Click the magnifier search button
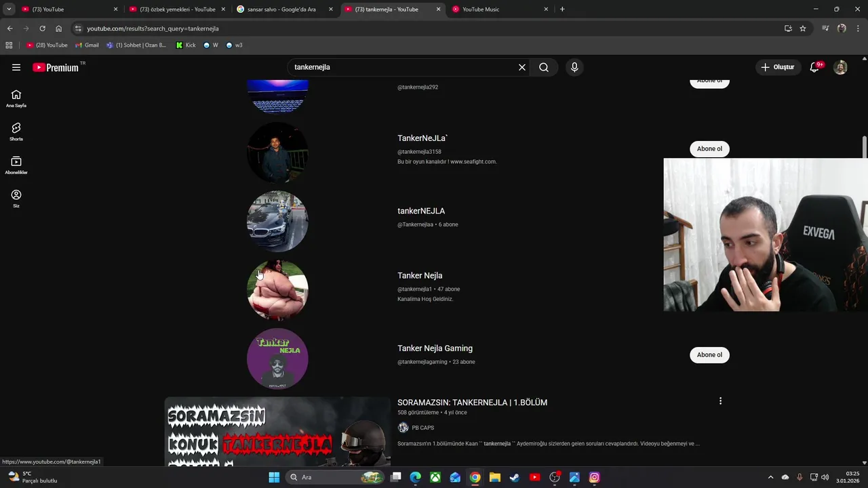The image size is (868, 488). pos(544,67)
